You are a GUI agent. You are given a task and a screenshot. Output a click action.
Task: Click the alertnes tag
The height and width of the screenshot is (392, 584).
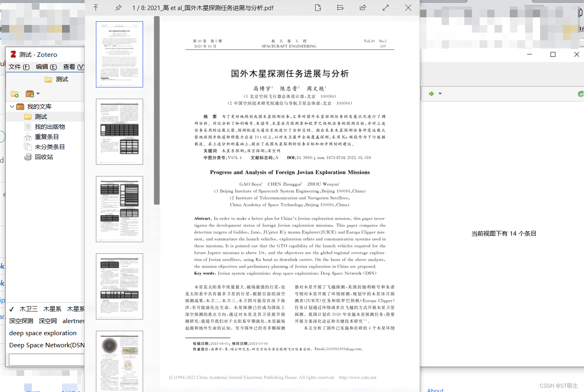[73, 321]
